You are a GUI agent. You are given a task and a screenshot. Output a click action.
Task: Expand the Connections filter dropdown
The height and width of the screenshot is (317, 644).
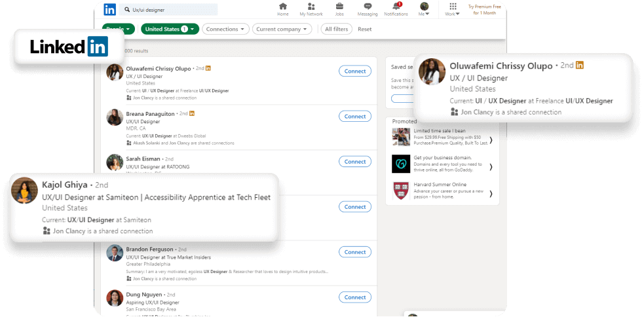[226, 29]
